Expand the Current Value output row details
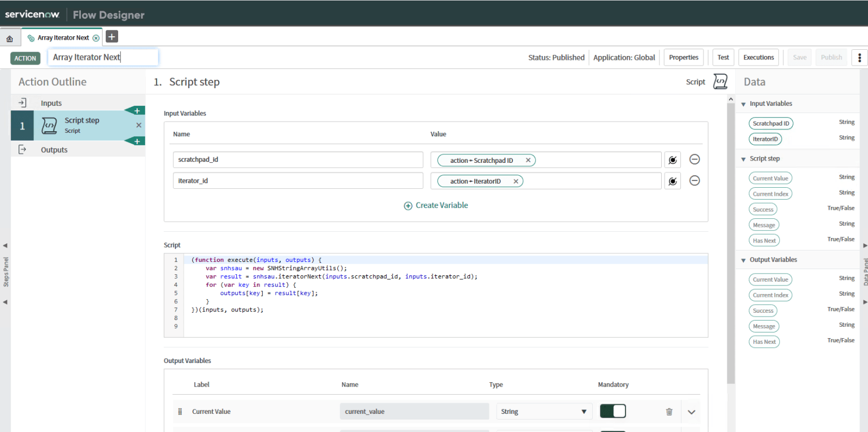 691,412
